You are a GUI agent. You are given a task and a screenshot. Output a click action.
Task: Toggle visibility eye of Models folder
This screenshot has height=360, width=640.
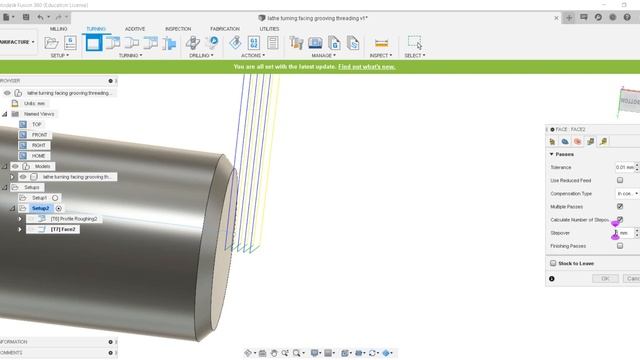click(15, 166)
